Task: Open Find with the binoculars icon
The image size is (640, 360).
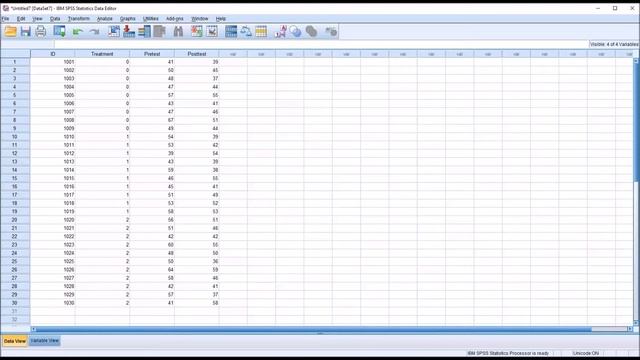Action: (x=178, y=31)
